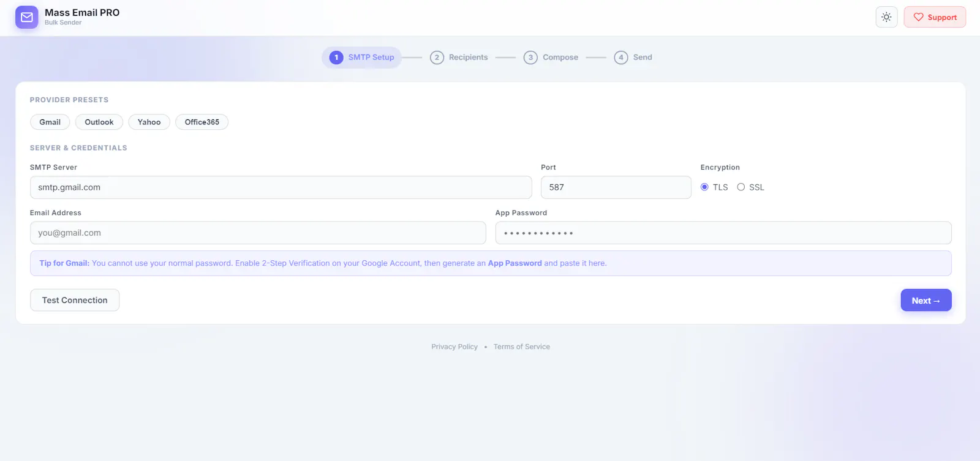Toggle the light/dark theme sun icon
The height and width of the screenshot is (461, 980).
pos(886,17)
